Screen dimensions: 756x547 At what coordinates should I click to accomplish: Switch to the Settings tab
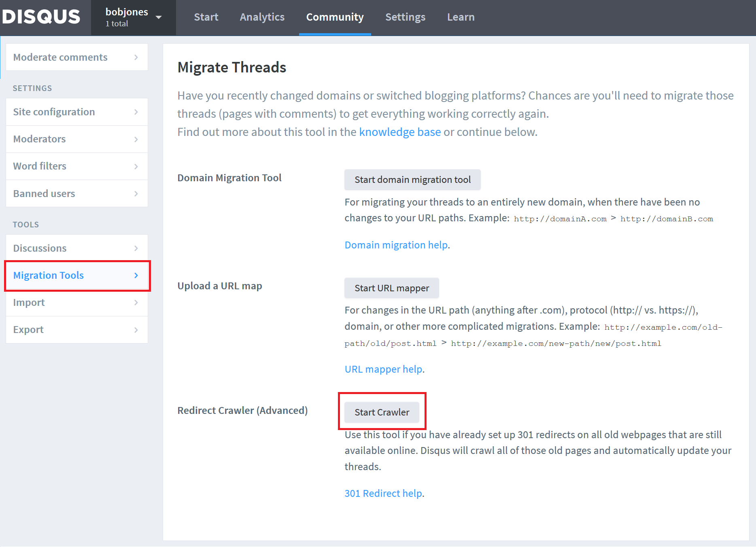(x=405, y=17)
